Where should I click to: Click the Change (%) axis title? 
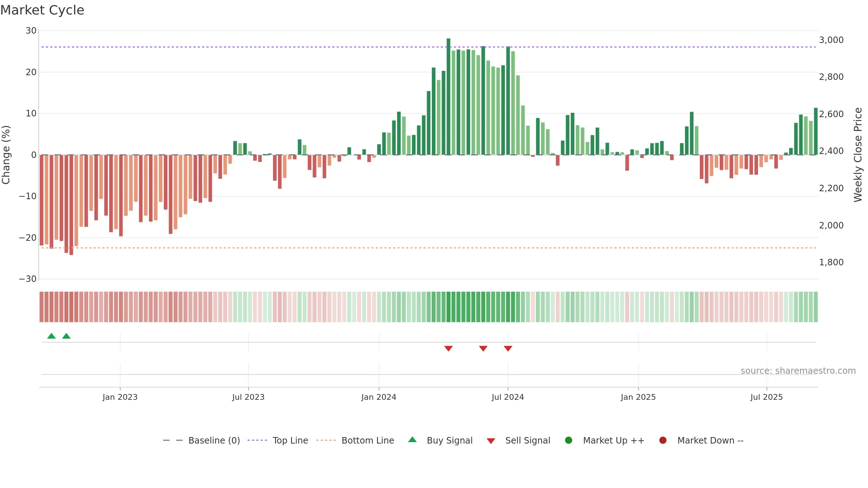pyautogui.click(x=6, y=155)
